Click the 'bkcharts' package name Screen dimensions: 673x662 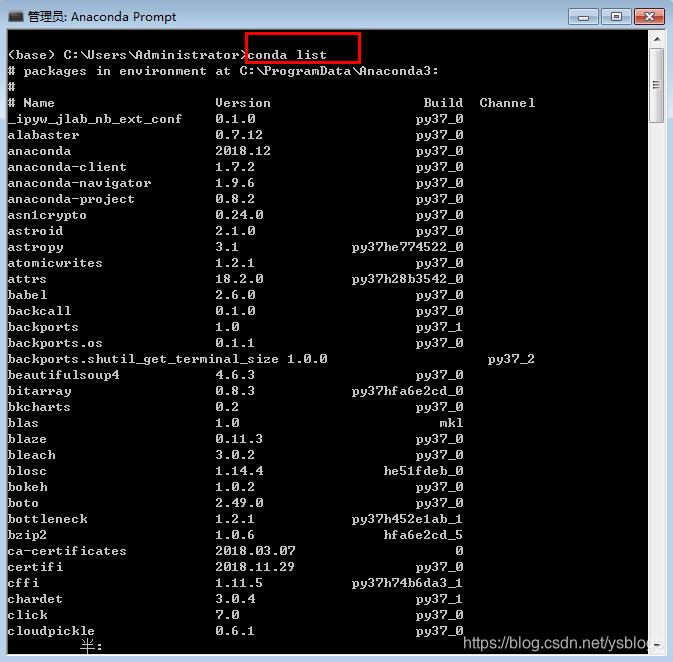[39, 407]
